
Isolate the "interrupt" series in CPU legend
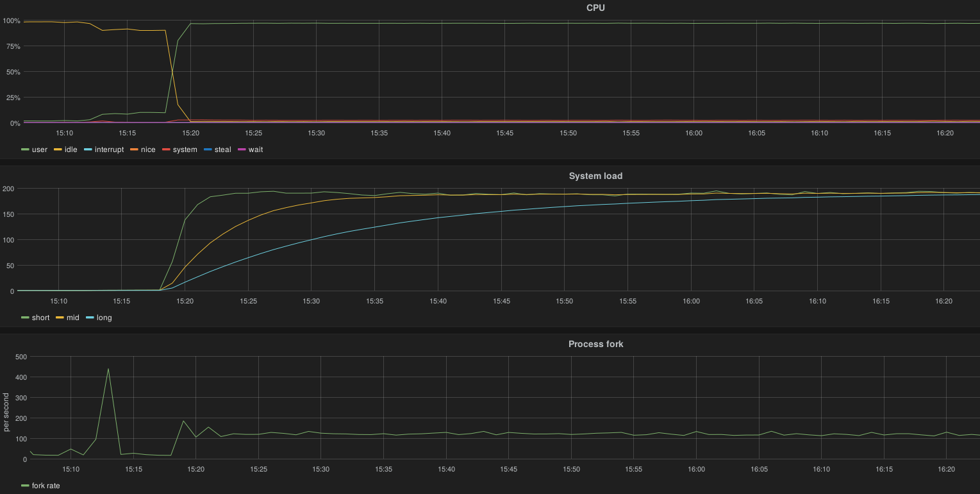click(x=109, y=149)
